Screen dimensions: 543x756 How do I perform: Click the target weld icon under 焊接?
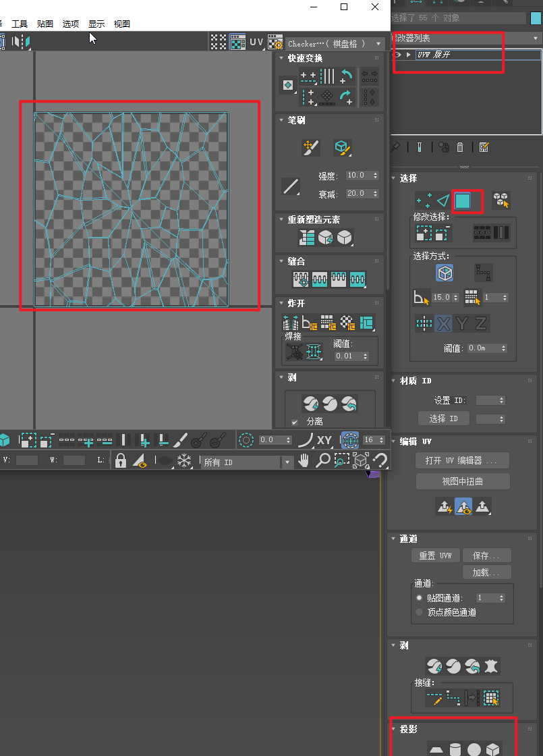tap(294, 352)
